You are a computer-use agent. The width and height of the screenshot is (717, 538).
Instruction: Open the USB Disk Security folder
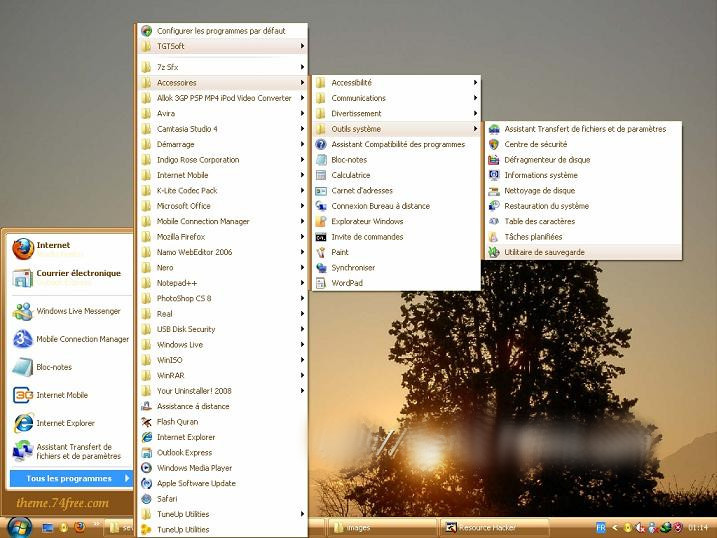(223, 329)
